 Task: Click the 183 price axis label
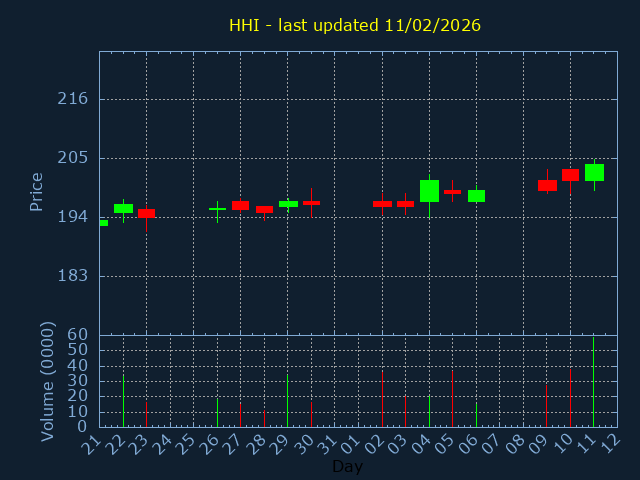[73, 276]
